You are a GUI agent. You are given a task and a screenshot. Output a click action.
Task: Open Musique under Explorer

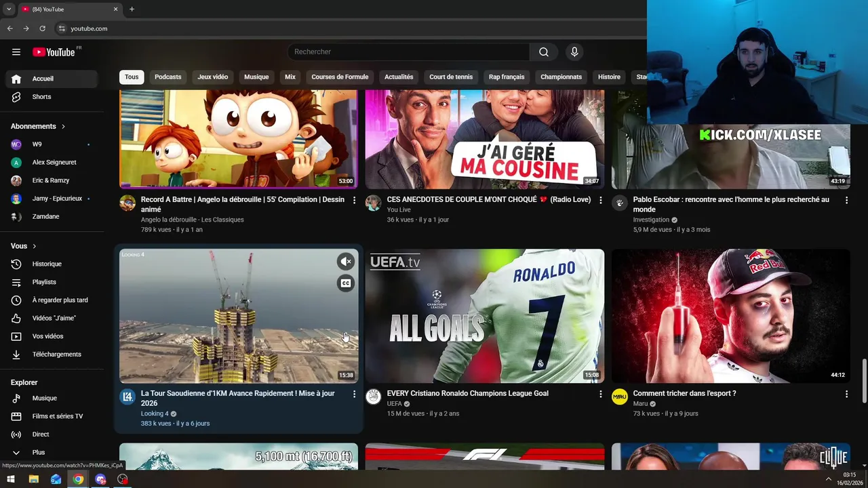[x=52, y=399]
